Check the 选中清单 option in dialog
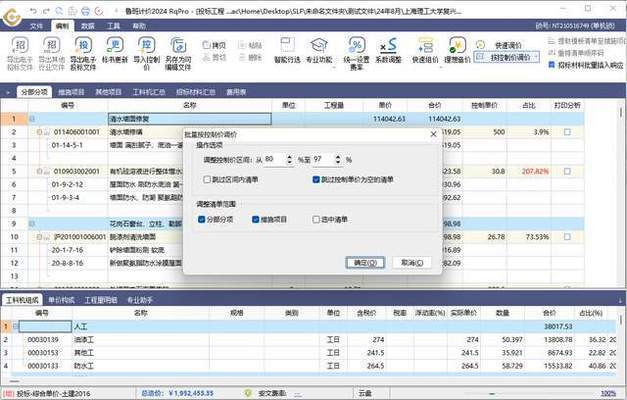 (x=316, y=219)
